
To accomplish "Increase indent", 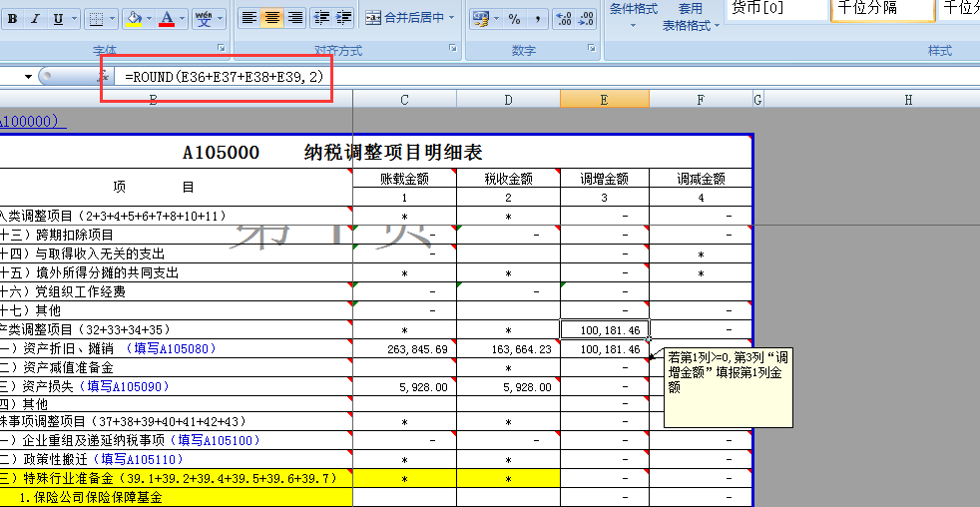I will coord(343,18).
